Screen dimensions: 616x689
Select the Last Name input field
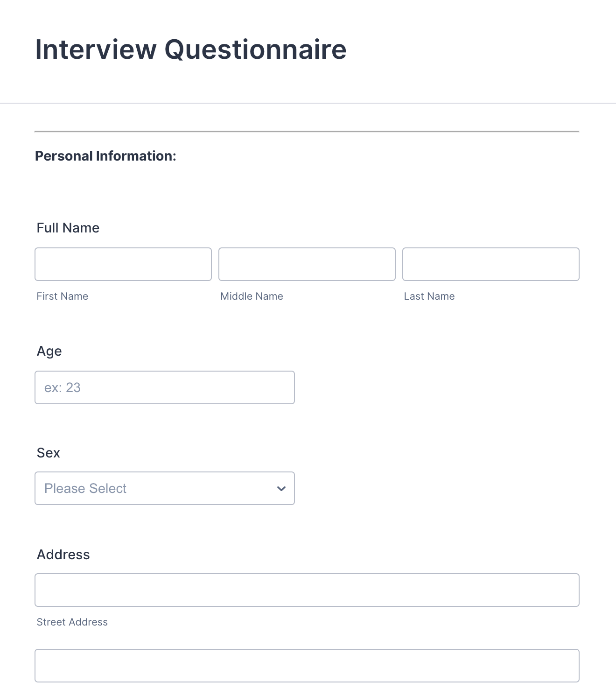tap(491, 264)
